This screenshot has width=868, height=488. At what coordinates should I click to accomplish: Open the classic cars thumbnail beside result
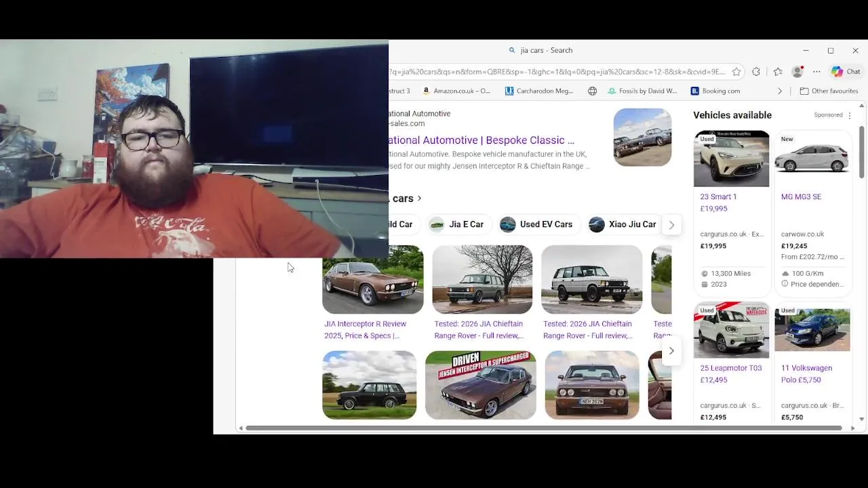click(642, 137)
